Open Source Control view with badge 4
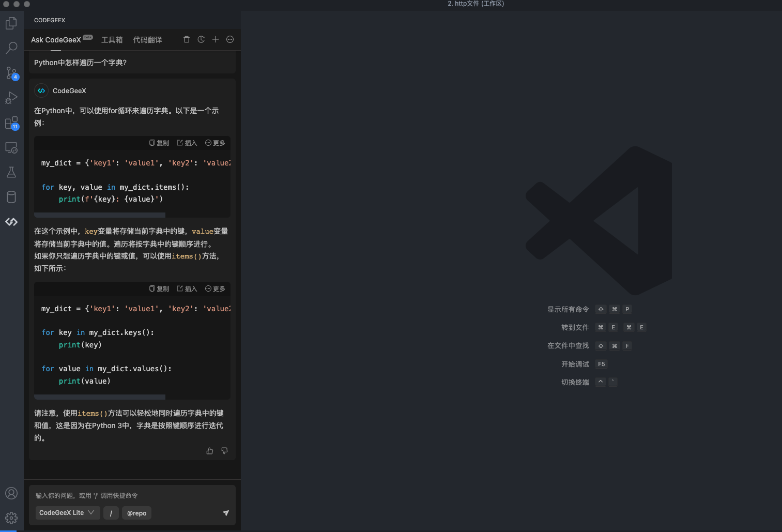The width and height of the screenshot is (782, 532). point(11,73)
